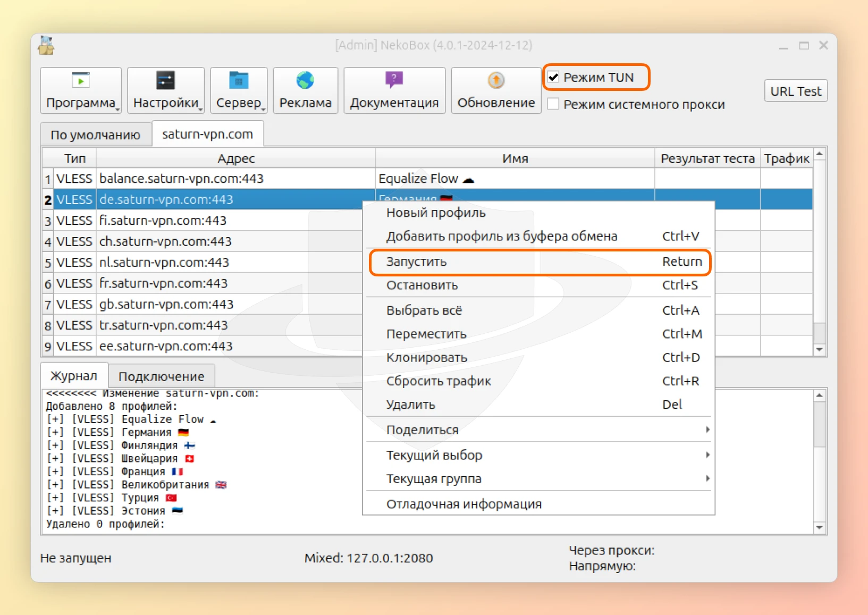The image size is (868, 615).
Task: Open the Подключение tab
Action: [161, 376]
